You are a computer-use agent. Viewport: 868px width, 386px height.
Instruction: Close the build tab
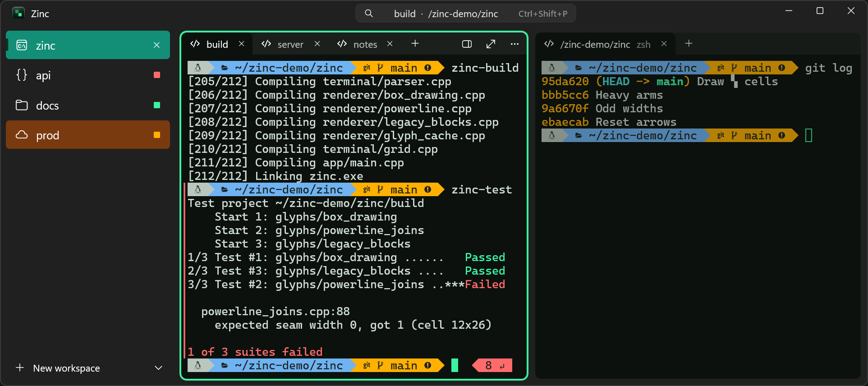pos(242,44)
